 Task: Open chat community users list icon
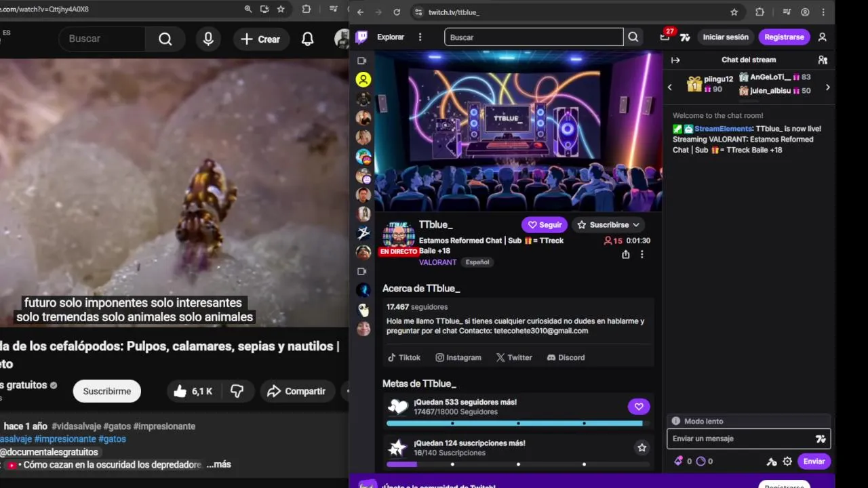pos(823,60)
